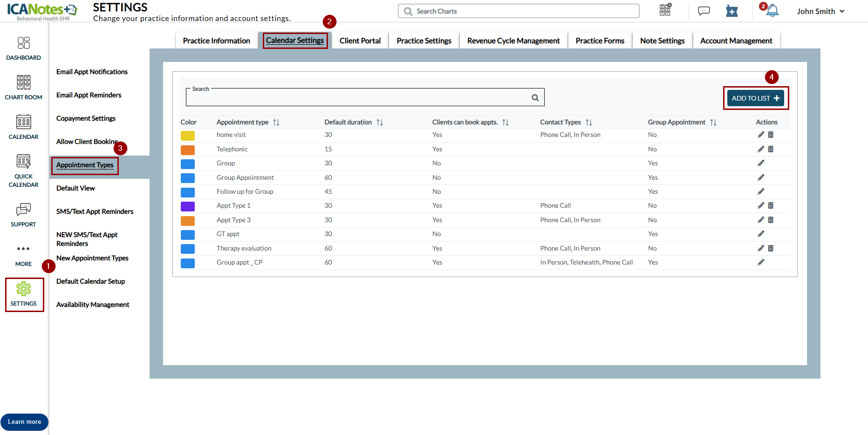This screenshot has height=435, width=868.
Task: Open the Practice Forms tab
Action: pos(600,41)
